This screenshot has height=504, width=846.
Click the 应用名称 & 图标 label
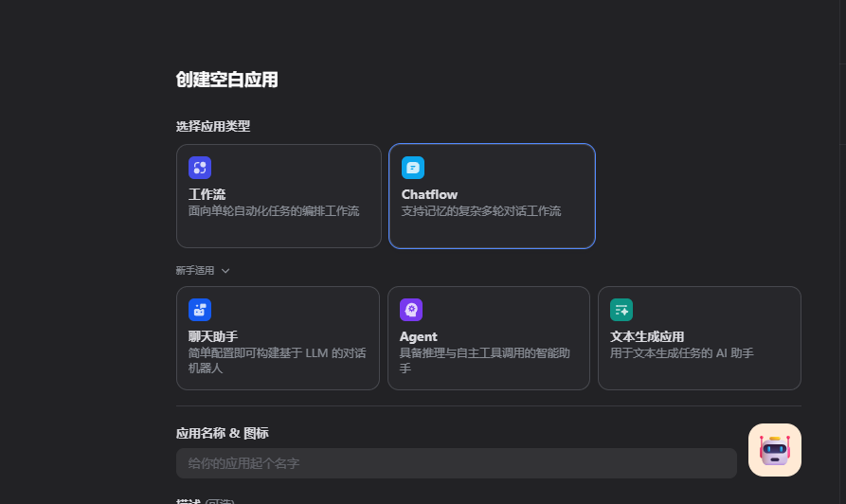223,433
